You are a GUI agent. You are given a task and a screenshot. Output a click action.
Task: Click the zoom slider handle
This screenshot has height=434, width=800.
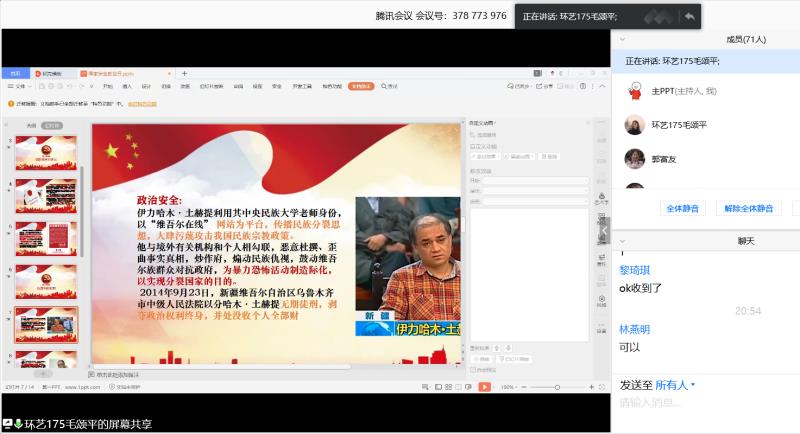557,388
